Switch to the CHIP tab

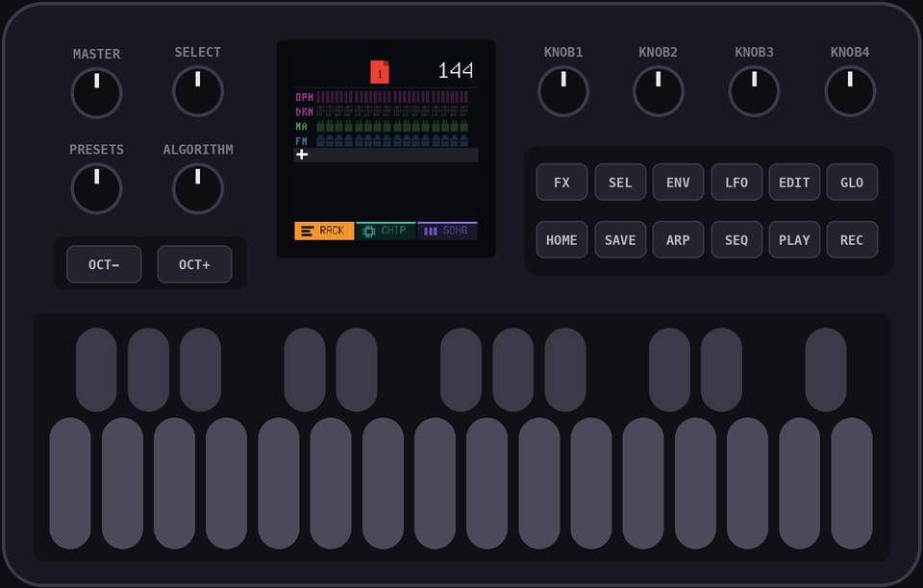[x=386, y=231]
